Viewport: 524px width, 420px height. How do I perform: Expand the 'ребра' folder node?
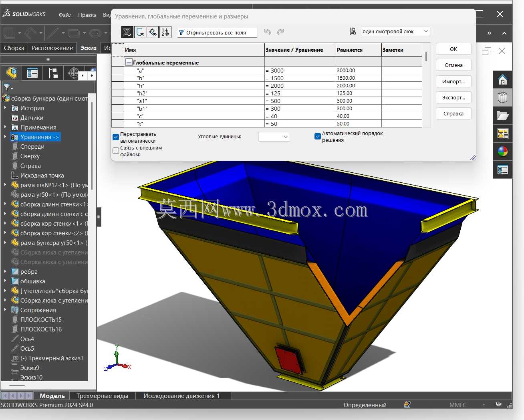coord(5,271)
